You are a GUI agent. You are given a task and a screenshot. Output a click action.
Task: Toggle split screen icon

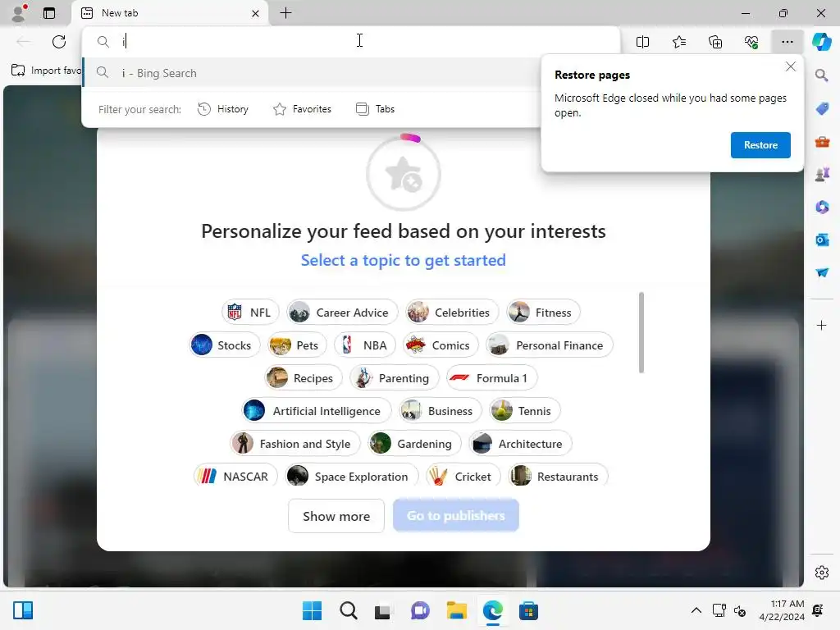pyautogui.click(x=642, y=42)
